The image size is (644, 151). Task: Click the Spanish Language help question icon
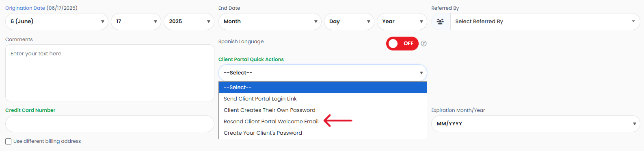coord(424,44)
